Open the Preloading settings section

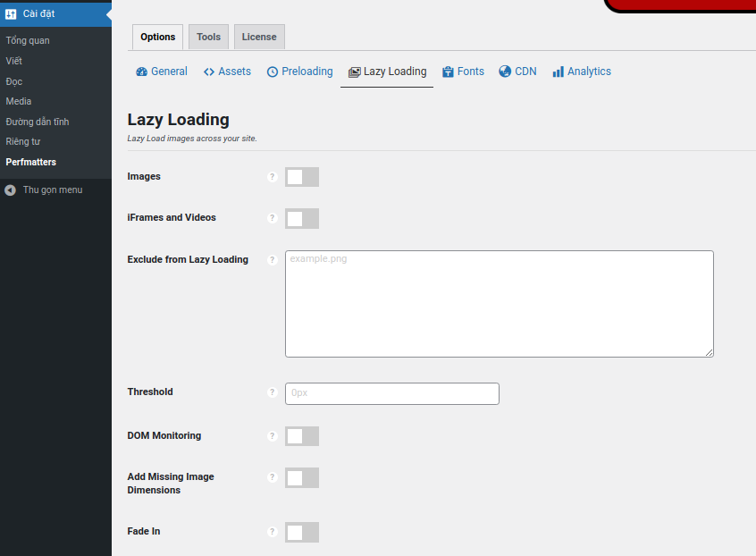tap(299, 72)
